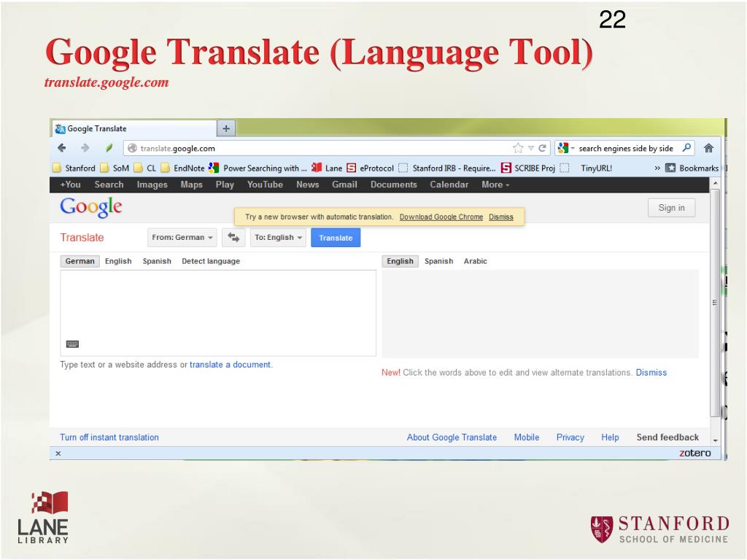This screenshot has height=560, width=747.
Task: Expand the More menu in Google bar
Action: 495,184
